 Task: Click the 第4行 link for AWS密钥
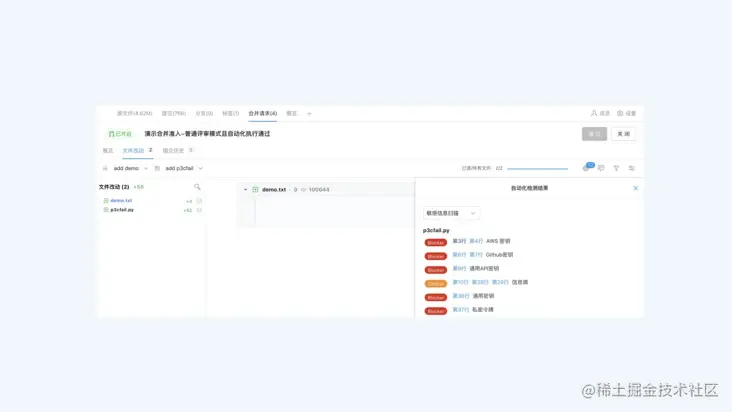coord(476,241)
